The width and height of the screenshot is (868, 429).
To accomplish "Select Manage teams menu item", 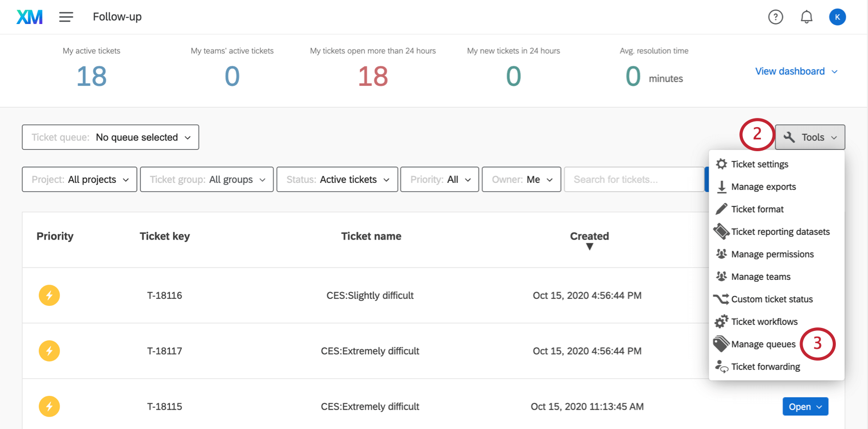I will pyautogui.click(x=776, y=276).
